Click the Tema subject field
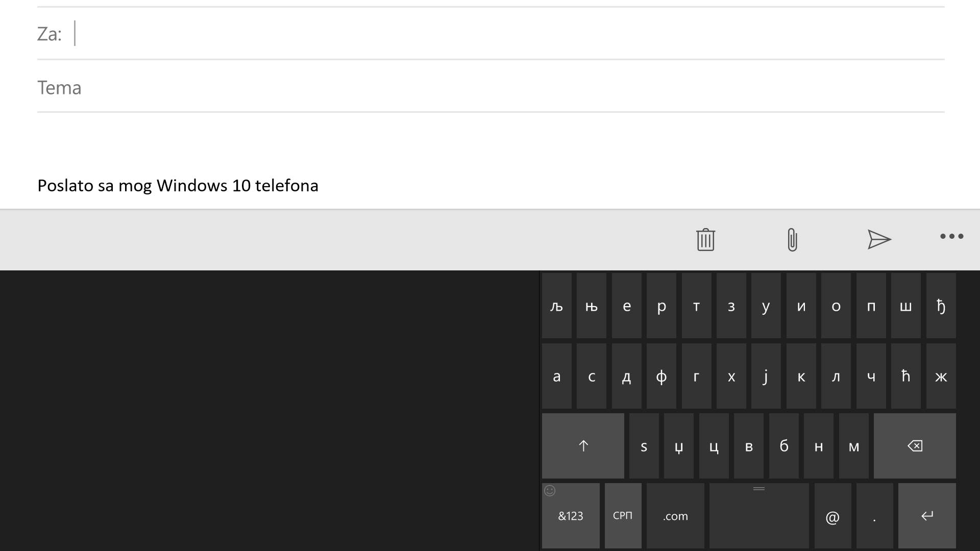 coord(204,87)
